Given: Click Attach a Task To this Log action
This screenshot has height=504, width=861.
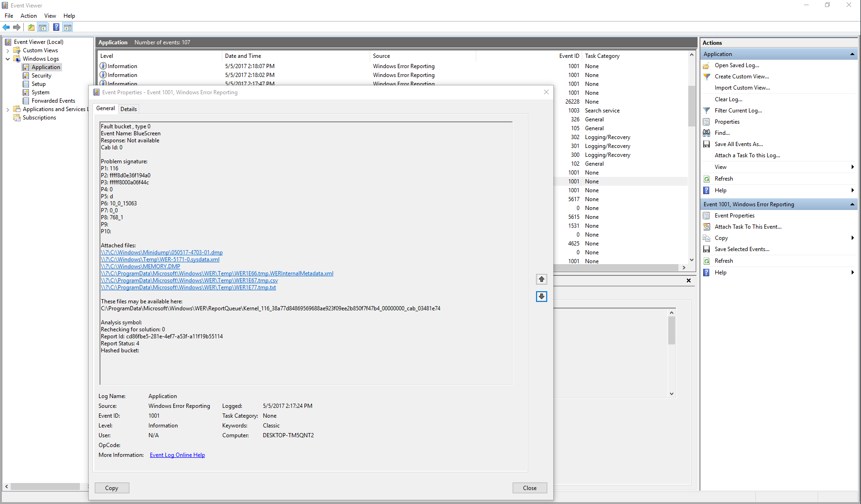Looking at the screenshot, I should [748, 155].
